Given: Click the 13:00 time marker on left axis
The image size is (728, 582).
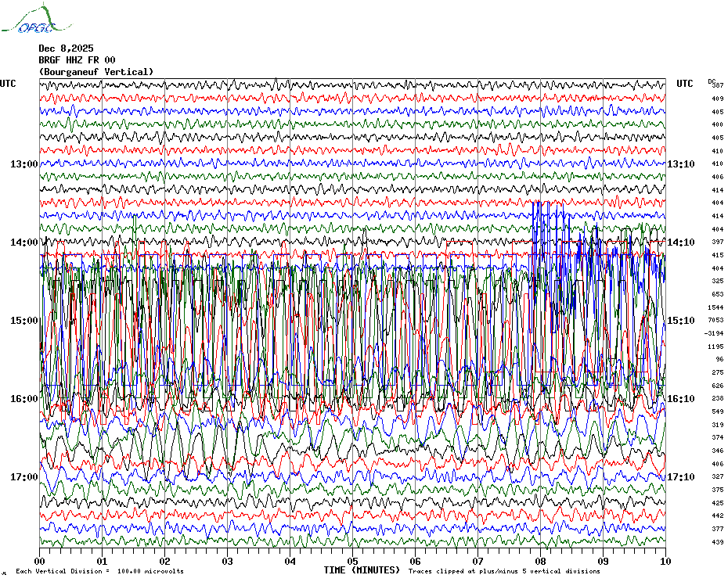Looking at the screenshot, I should (x=24, y=164).
